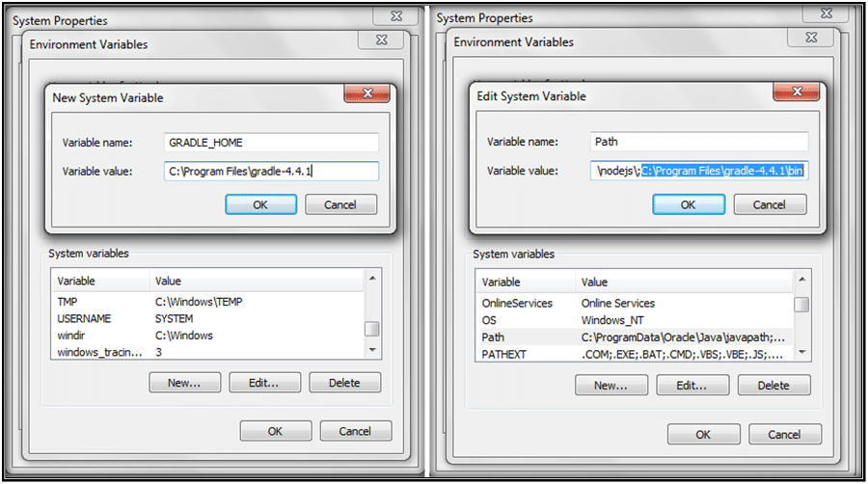Click the SYSTEM value cell
Screen dimensions: 868x484
pos(174,318)
